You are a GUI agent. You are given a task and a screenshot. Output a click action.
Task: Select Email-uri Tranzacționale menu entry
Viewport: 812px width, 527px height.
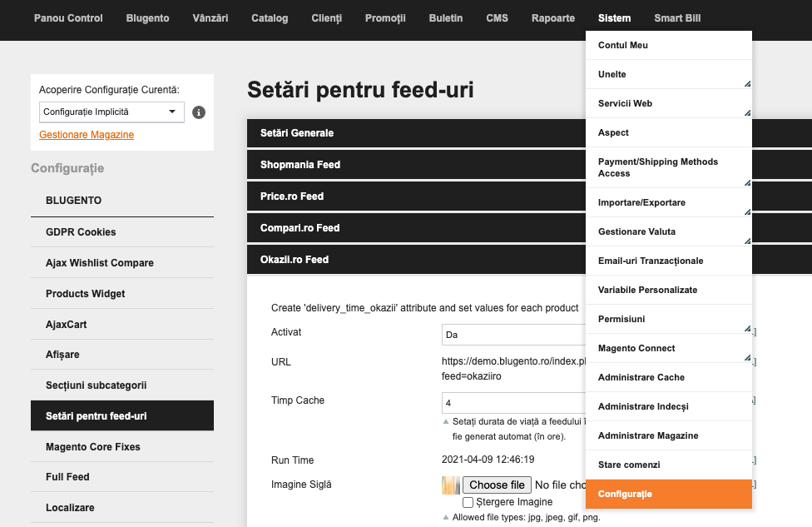[669, 261]
